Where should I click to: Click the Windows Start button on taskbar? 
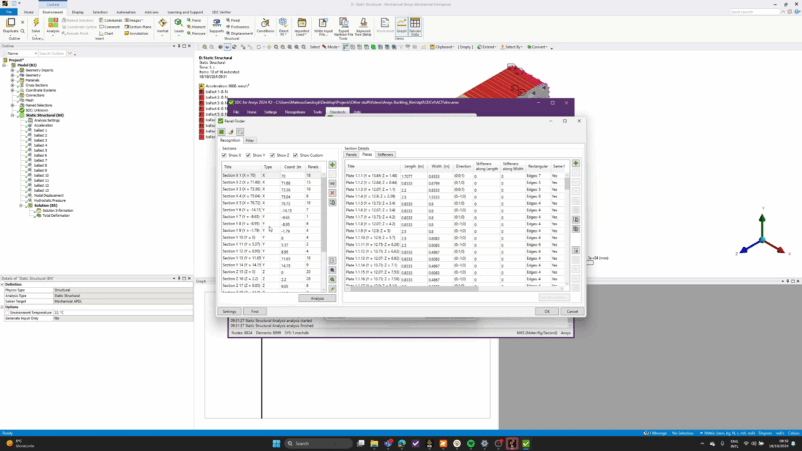[x=276, y=443]
